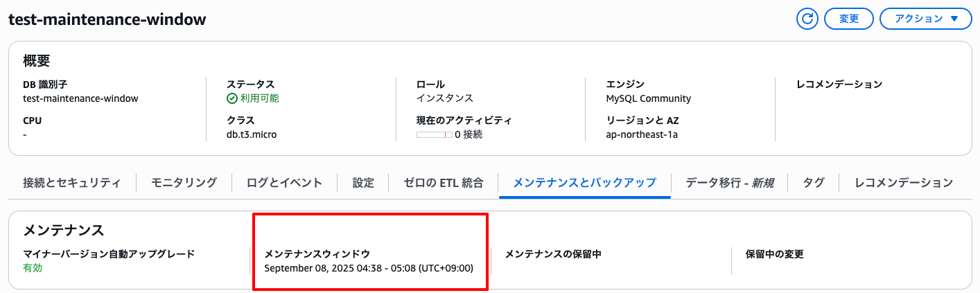Open the ゼロの ETL 統合 tab

click(444, 183)
